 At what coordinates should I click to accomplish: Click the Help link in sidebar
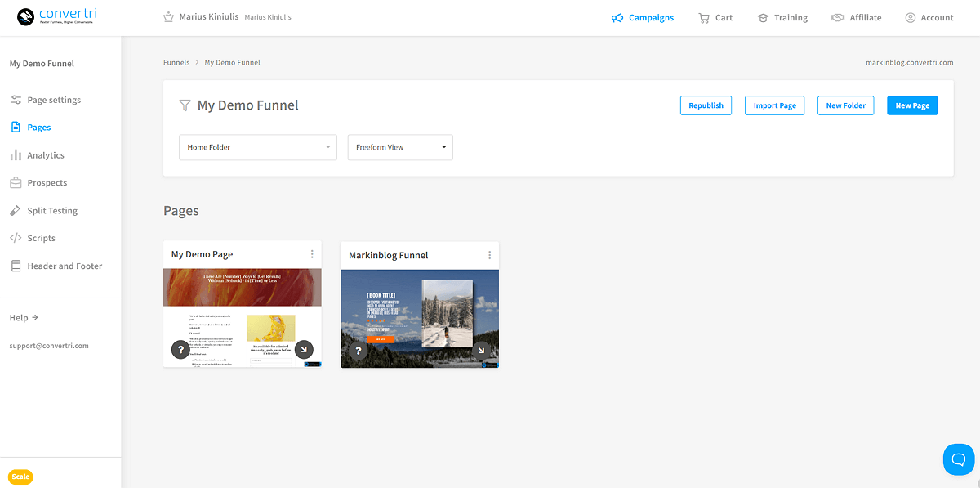point(24,318)
